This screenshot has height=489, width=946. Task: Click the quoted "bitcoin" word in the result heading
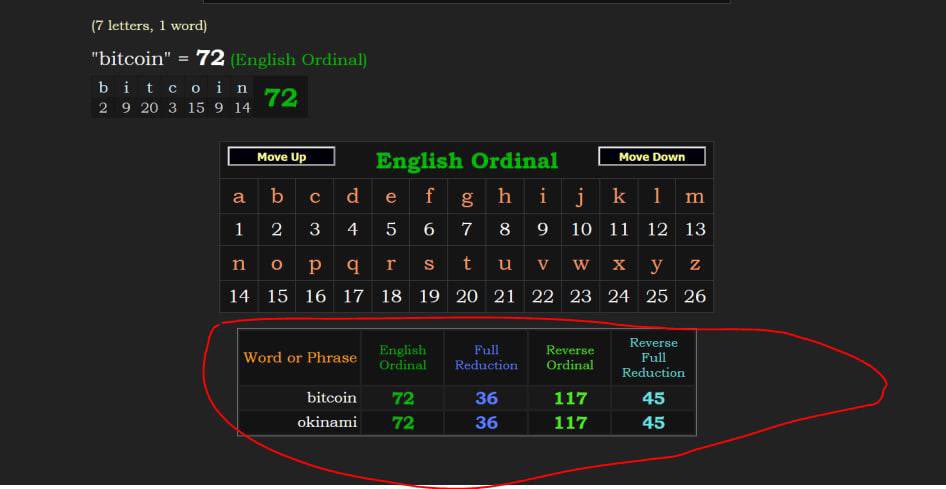132,59
